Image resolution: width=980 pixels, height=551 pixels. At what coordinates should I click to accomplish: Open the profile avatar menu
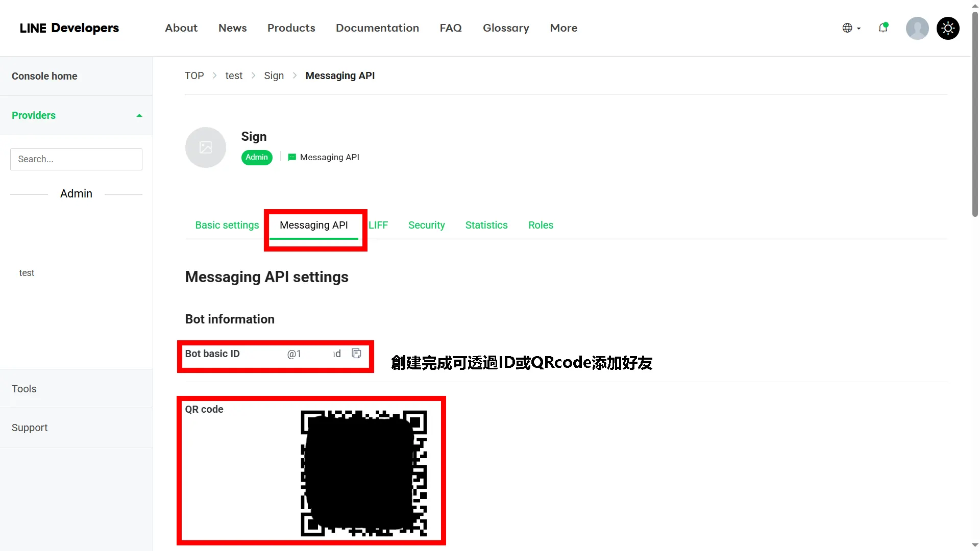(x=917, y=28)
